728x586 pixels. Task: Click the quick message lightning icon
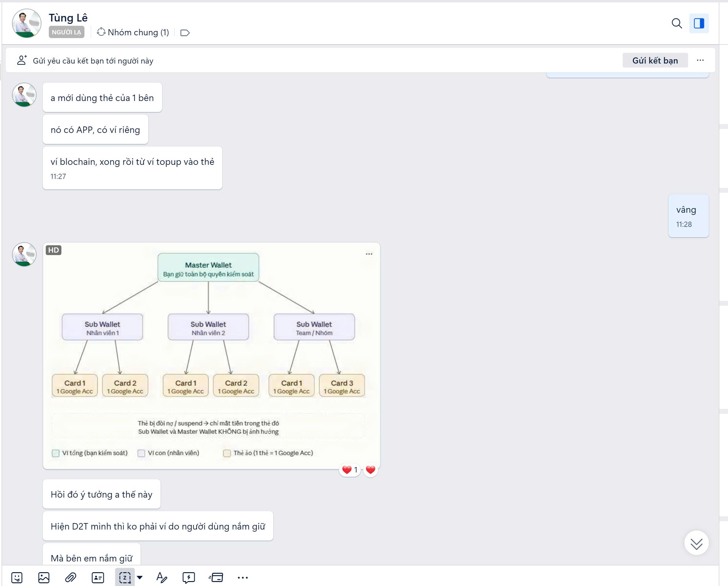click(189, 578)
